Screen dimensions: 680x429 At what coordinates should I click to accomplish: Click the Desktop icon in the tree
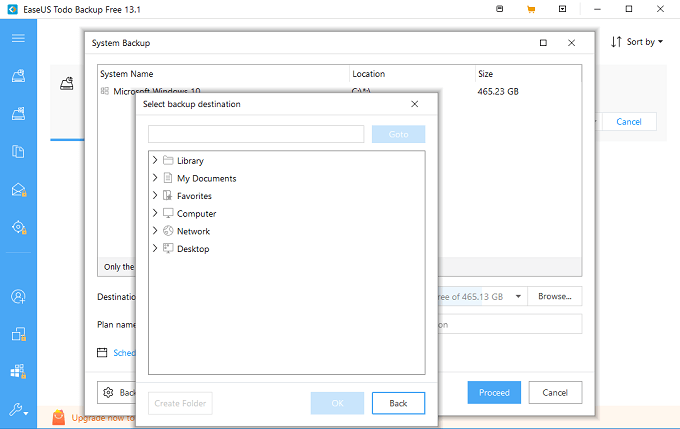tap(168, 248)
